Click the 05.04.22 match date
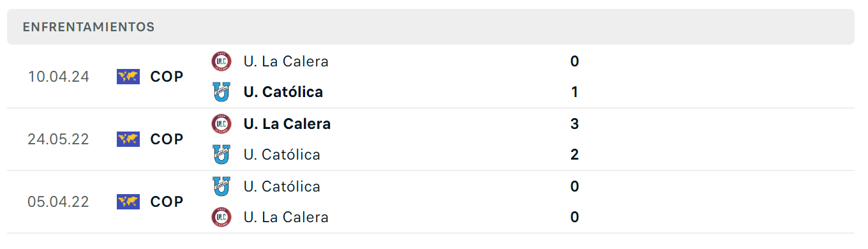The height and width of the screenshot is (249, 868). pyautogui.click(x=58, y=202)
